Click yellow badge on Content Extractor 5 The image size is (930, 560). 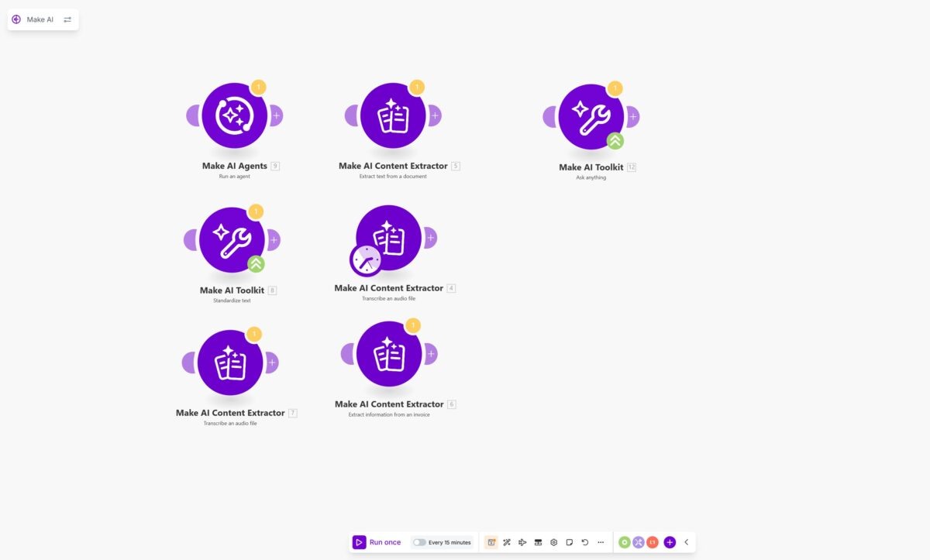coord(417,88)
